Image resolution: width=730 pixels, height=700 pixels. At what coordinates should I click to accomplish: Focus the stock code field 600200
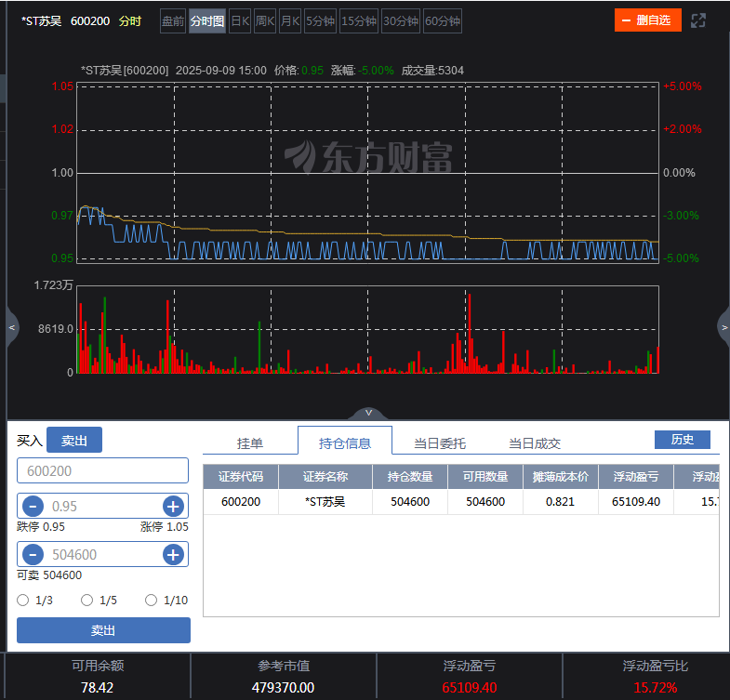[102, 470]
